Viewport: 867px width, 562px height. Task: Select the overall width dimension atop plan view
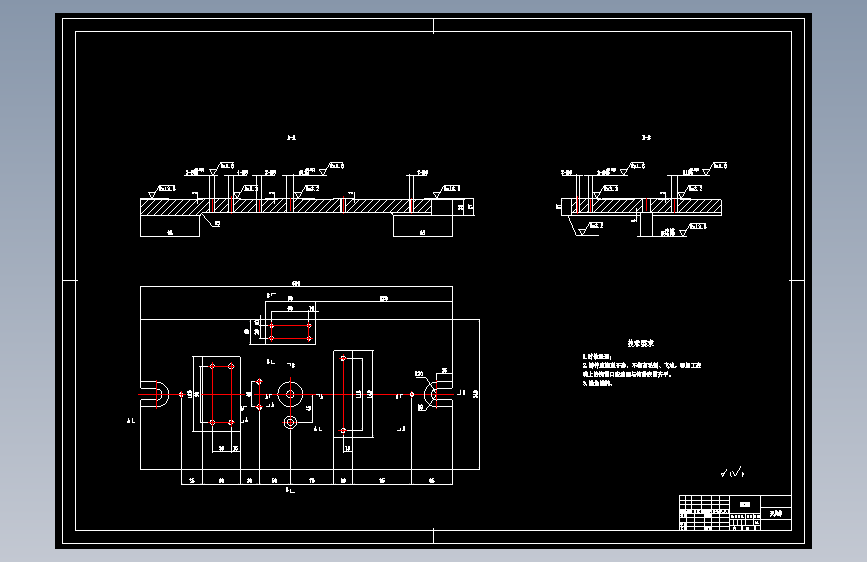[296, 284]
